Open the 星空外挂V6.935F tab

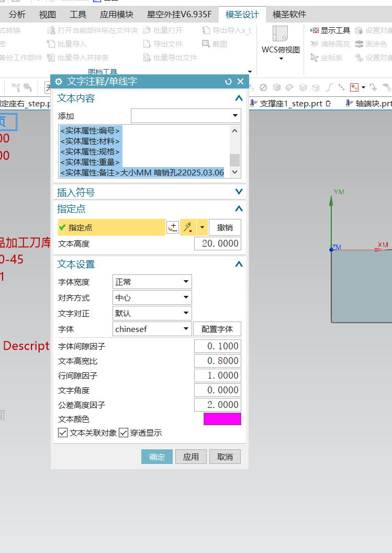(x=180, y=15)
